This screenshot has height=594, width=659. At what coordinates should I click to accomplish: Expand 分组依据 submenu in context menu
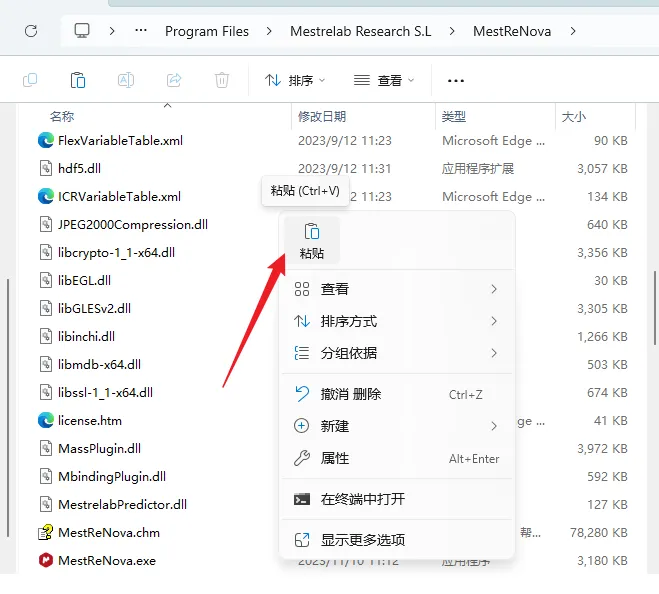tap(397, 353)
